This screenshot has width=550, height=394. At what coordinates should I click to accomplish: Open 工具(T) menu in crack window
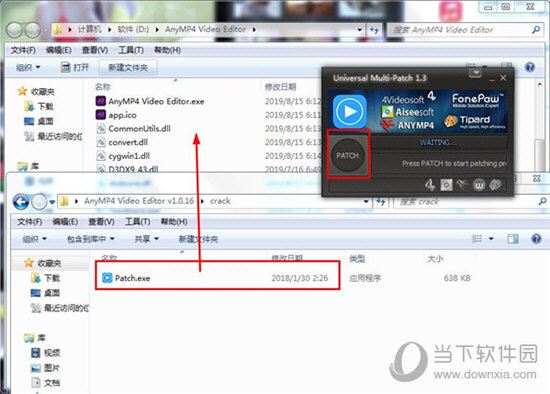[x=138, y=222]
